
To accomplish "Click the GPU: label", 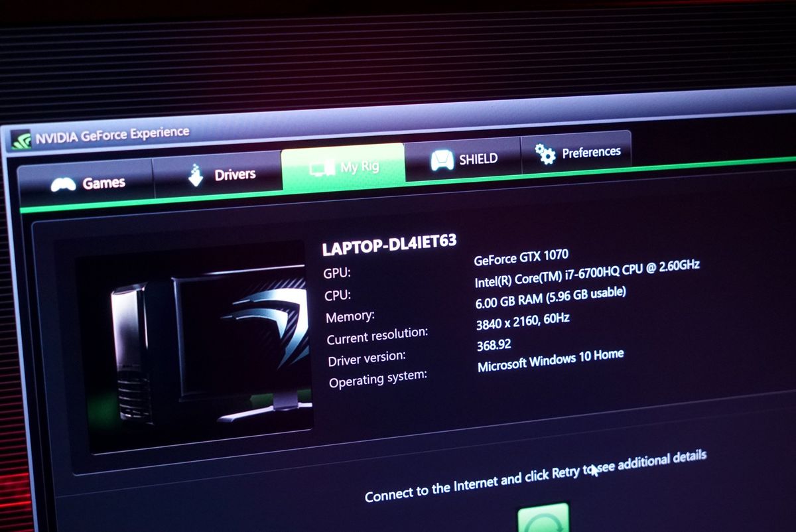I will (x=337, y=273).
